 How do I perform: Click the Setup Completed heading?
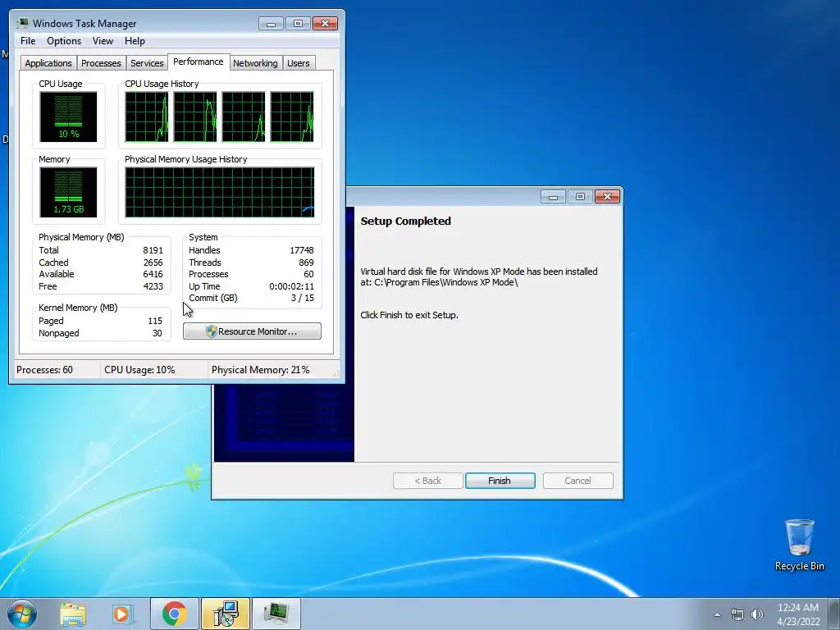[x=405, y=221]
